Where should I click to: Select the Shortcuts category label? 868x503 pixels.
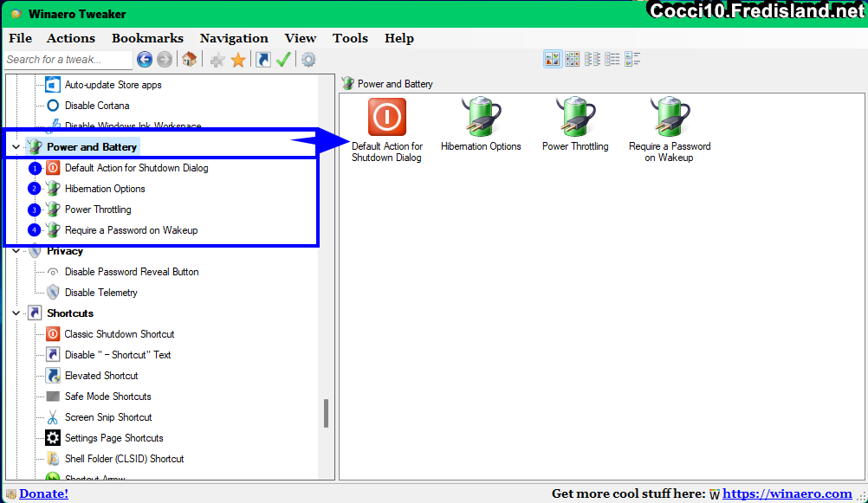coord(70,313)
